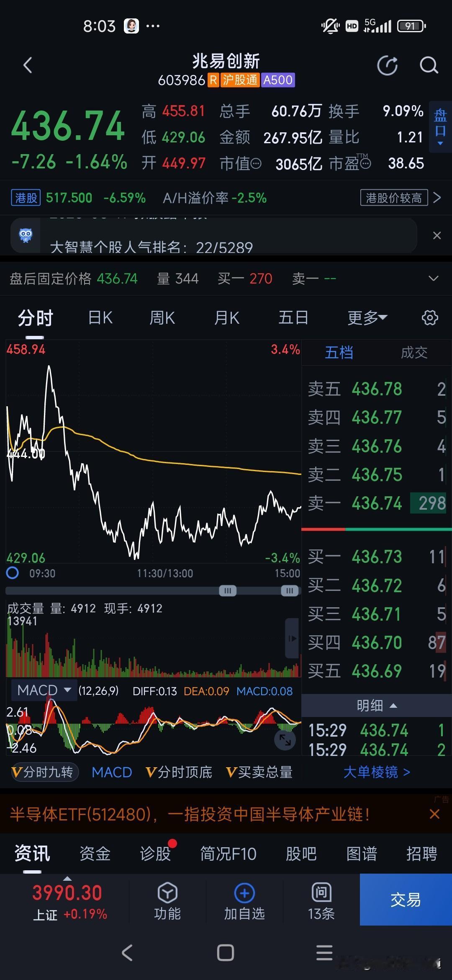The image size is (452, 980).
Task: Expand the index ticker above 3990.30
Action: (x=67, y=878)
